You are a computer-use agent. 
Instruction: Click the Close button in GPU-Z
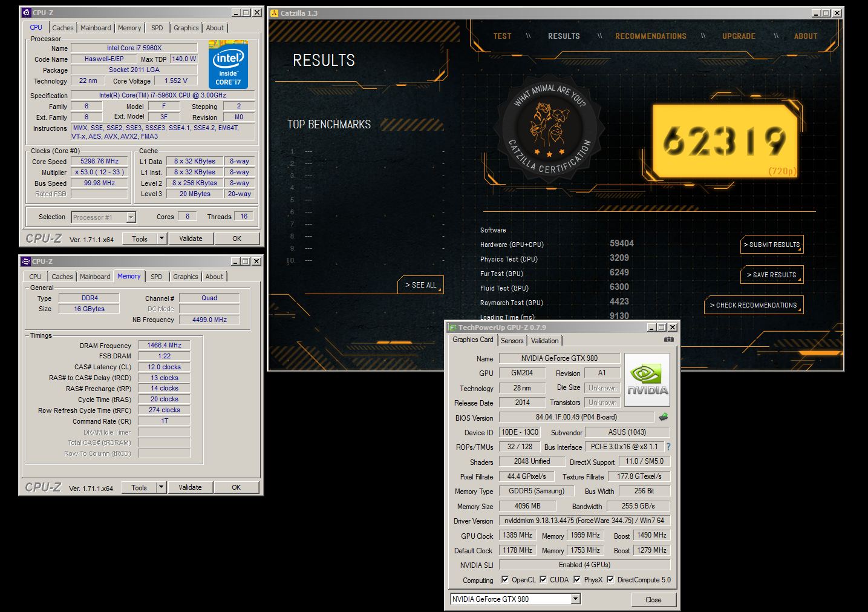[653, 599]
